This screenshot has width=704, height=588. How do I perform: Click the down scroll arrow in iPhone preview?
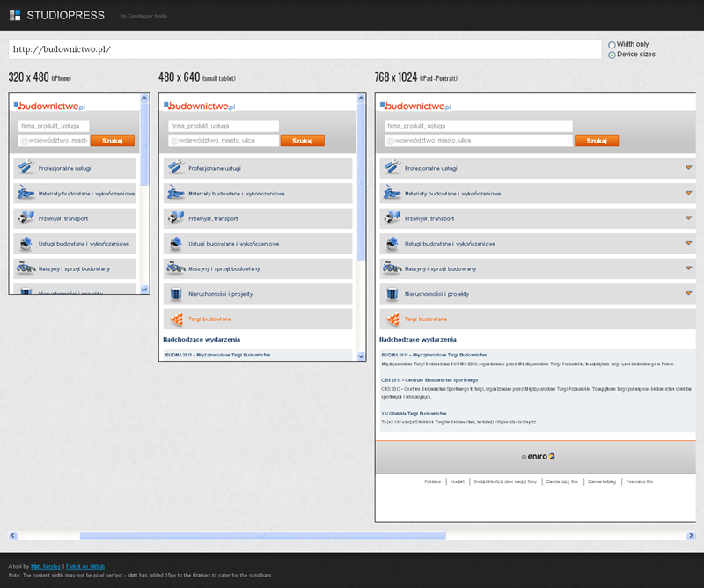tap(144, 289)
